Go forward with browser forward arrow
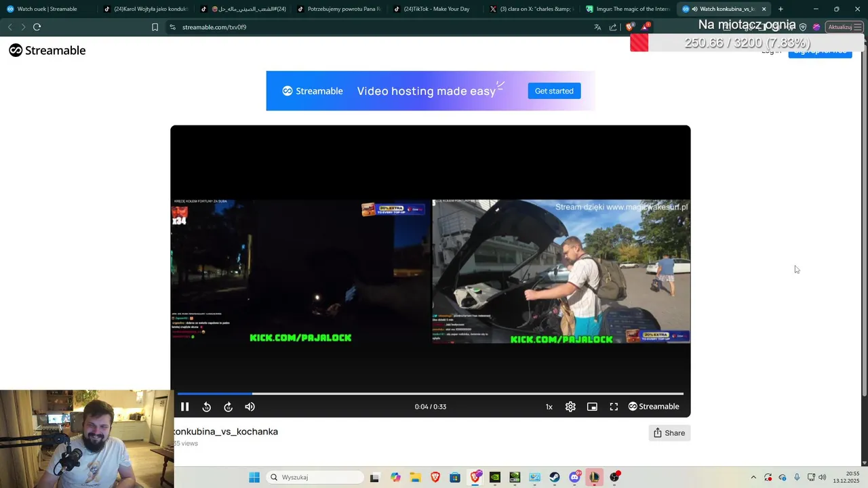The image size is (868, 488). pyautogui.click(x=23, y=27)
